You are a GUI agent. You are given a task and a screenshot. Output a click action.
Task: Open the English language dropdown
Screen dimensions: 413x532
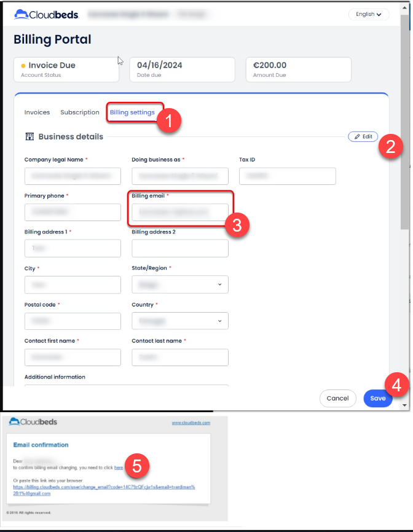[x=369, y=14]
